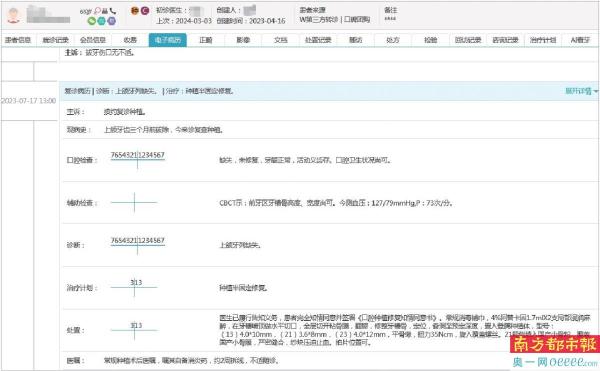This screenshot has height=371, width=600.
Task: Click tooth chart 7654321|1234567 in 诊断 row
Action: (137, 245)
